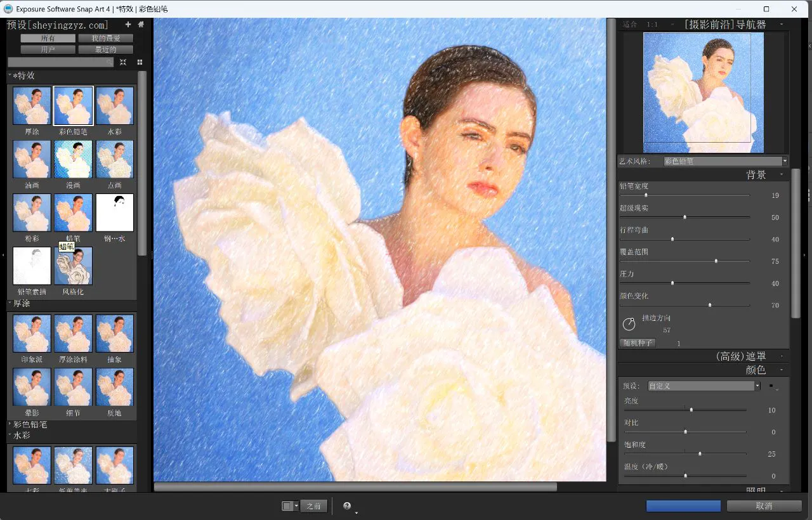The height and width of the screenshot is (520, 812).
Task: Click the 之前 before-view button
Action: 314,506
